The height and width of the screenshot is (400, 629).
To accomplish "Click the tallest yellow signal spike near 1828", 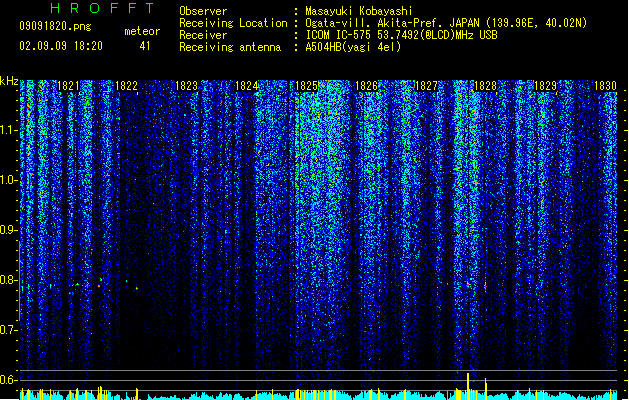I will coord(468,386).
